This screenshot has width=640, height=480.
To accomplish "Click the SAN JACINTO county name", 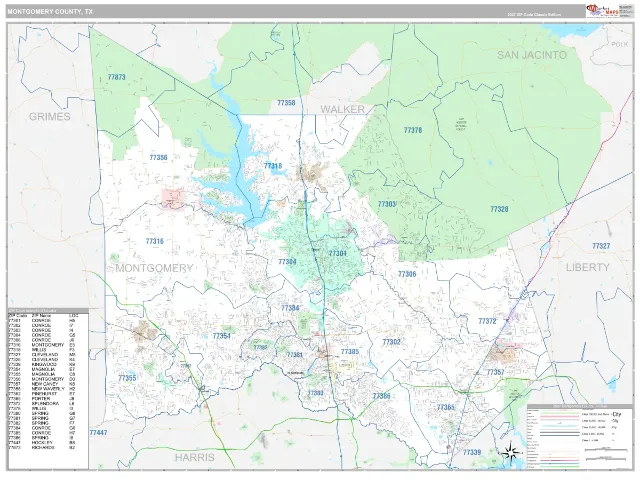I will tap(532, 55).
